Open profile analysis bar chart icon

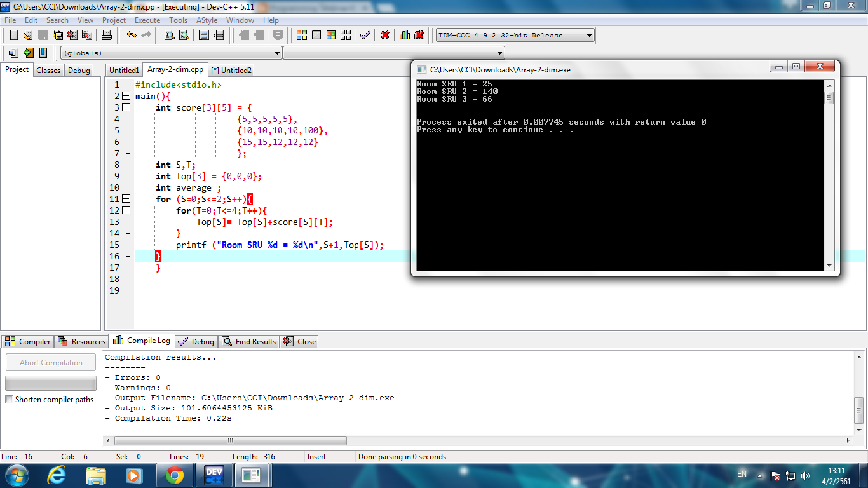click(x=405, y=35)
